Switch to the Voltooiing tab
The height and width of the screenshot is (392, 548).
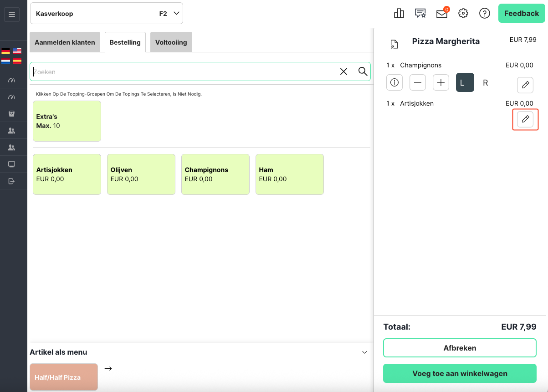(171, 42)
